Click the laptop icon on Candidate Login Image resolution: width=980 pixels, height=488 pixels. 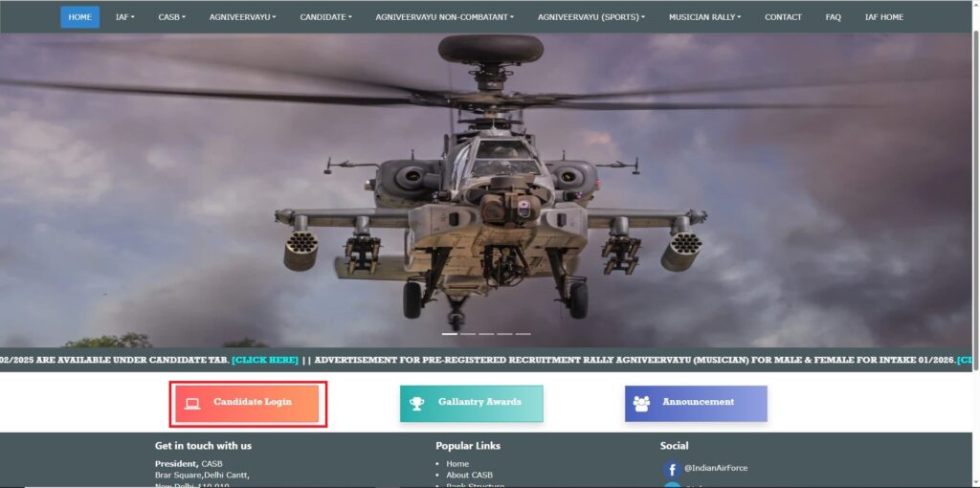(192, 403)
